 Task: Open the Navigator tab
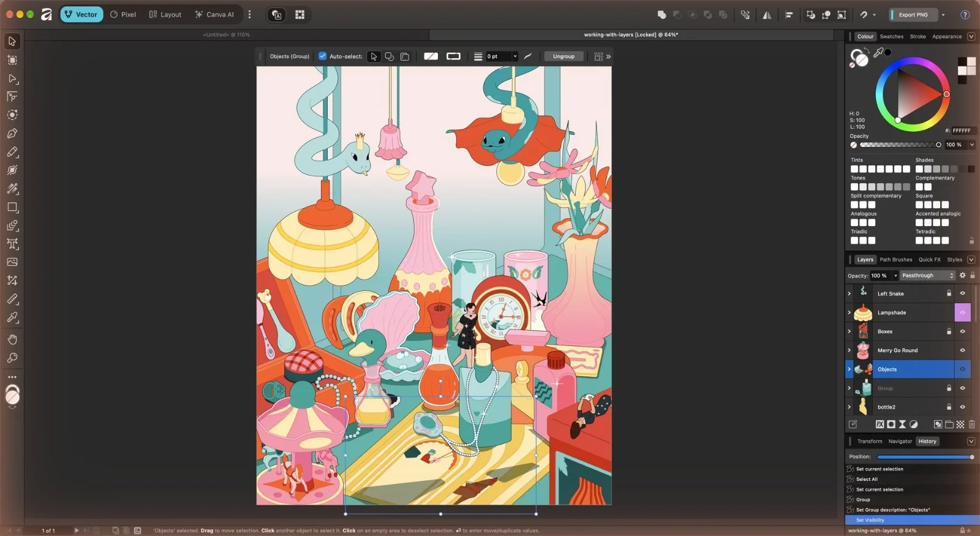900,441
